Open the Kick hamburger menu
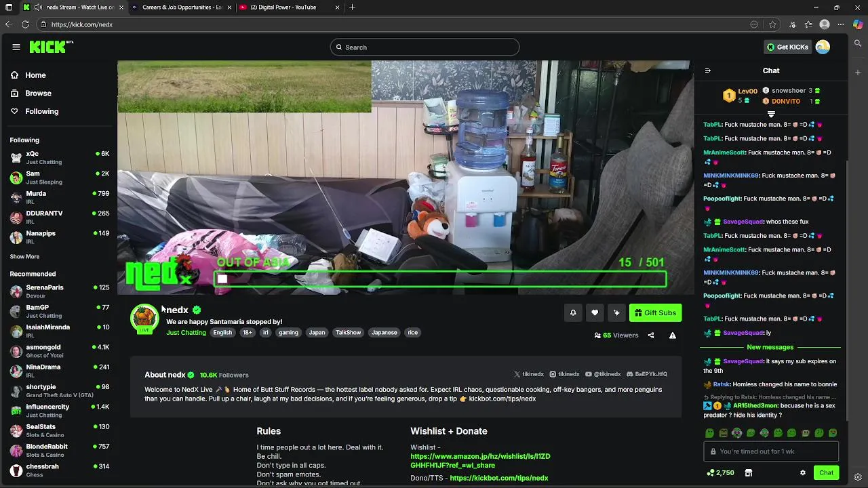Screen dimensions: 868x488 tap(16, 47)
